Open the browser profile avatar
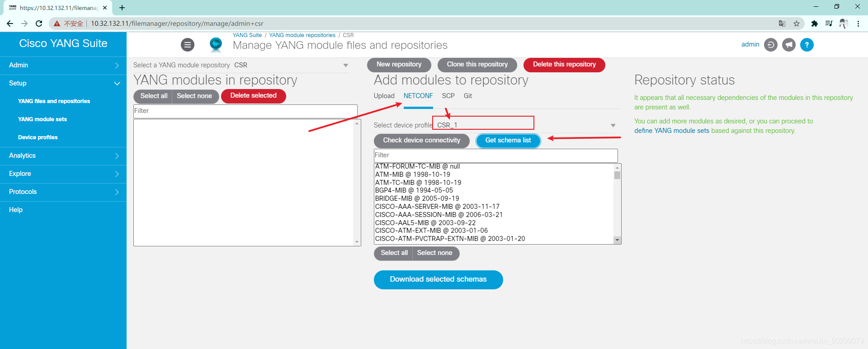The height and width of the screenshot is (349, 868). pos(844,24)
